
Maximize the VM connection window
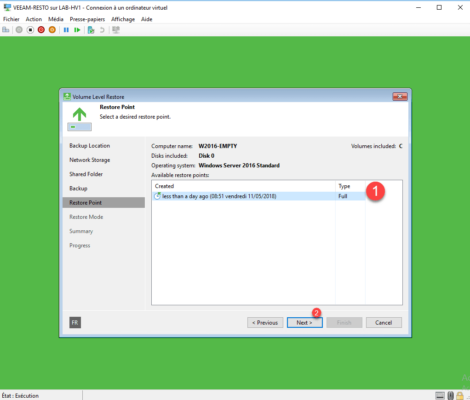tap(439, 7)
